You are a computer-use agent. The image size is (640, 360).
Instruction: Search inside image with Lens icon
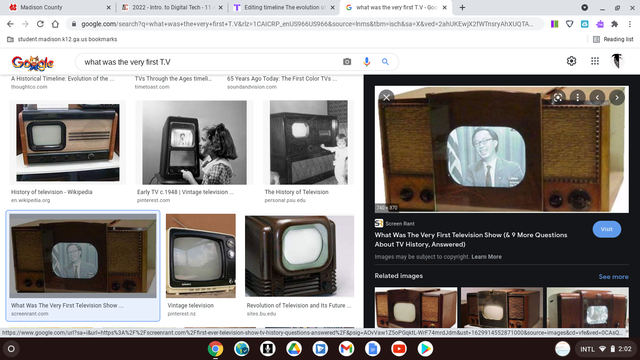(x=558, y=97)
